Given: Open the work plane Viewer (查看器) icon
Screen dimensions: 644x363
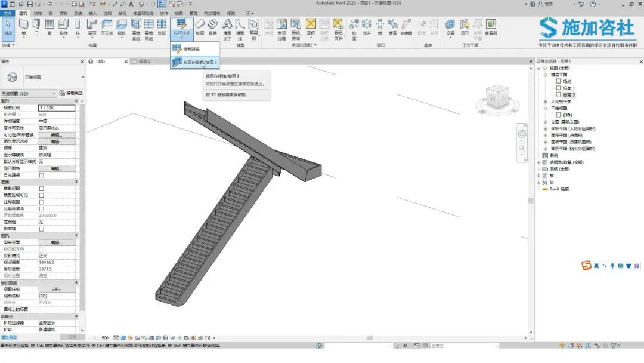Looking at the screenshot, I should (x=491, y=27).
